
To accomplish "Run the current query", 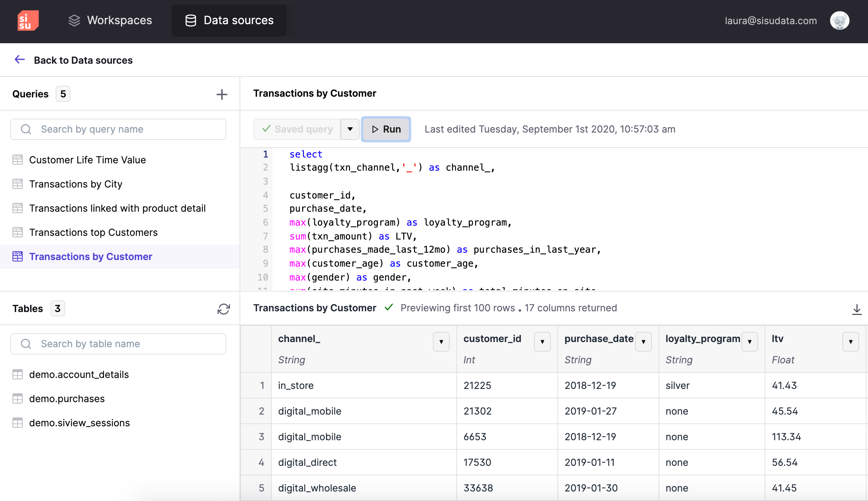I will tap(386, 129).
